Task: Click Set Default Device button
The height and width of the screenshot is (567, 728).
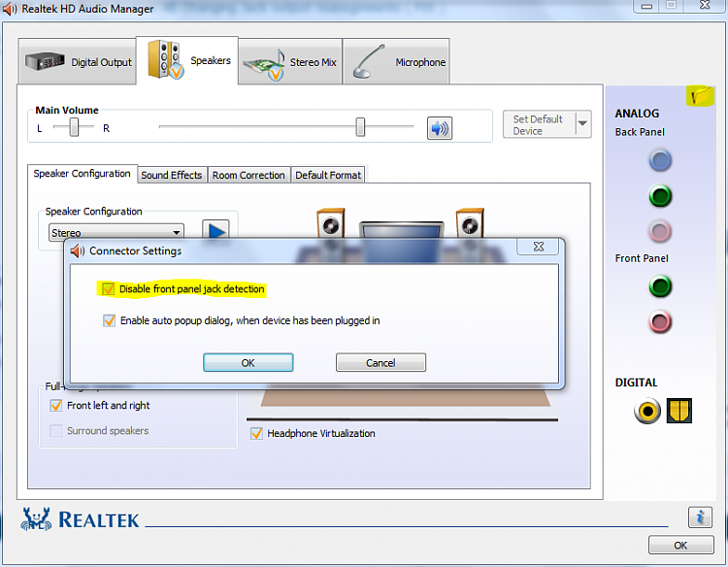Action: tap(539, 124)
